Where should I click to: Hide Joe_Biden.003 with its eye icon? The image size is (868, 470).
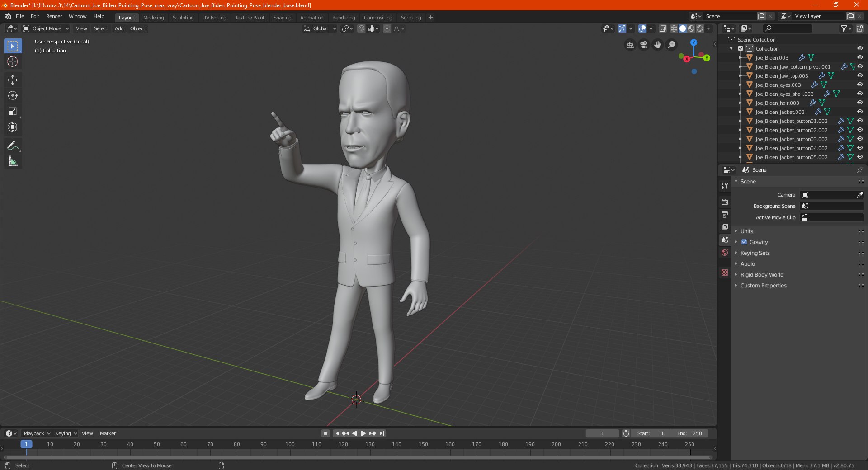tap(860, 57)
